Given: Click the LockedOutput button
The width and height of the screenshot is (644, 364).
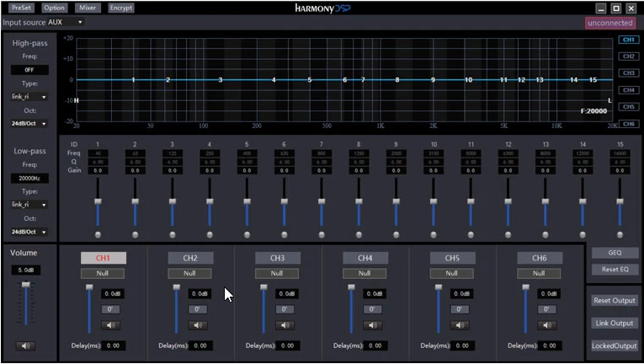Looking at the screenshot, I should (x=615, y=346).
